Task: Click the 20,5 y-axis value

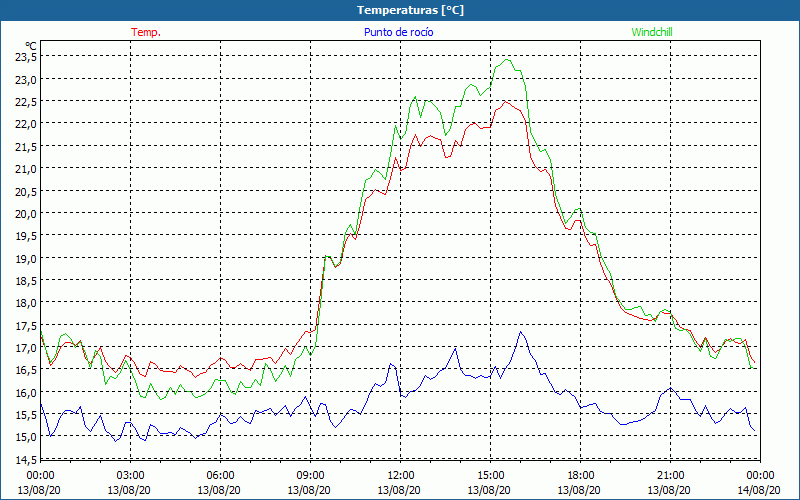Action: 26,191
